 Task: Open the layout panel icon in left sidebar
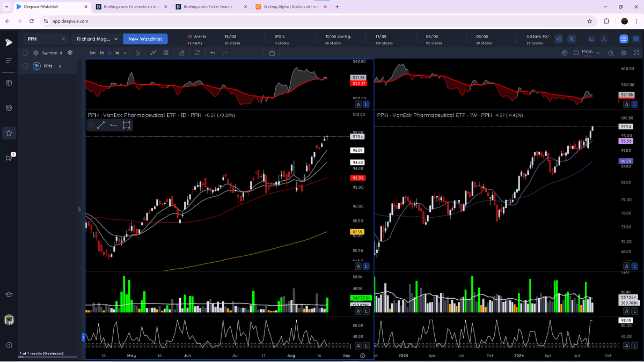pos(9,83)
